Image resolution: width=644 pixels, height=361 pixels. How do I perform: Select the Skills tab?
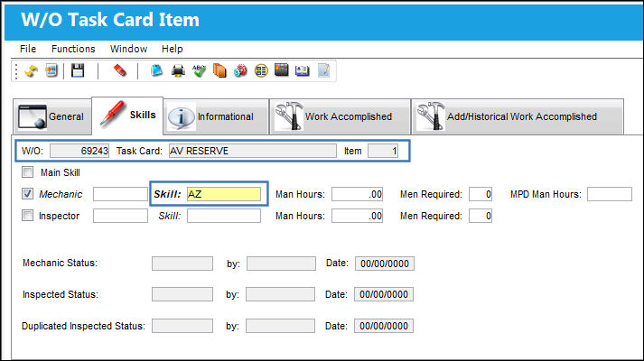(127, 116)
